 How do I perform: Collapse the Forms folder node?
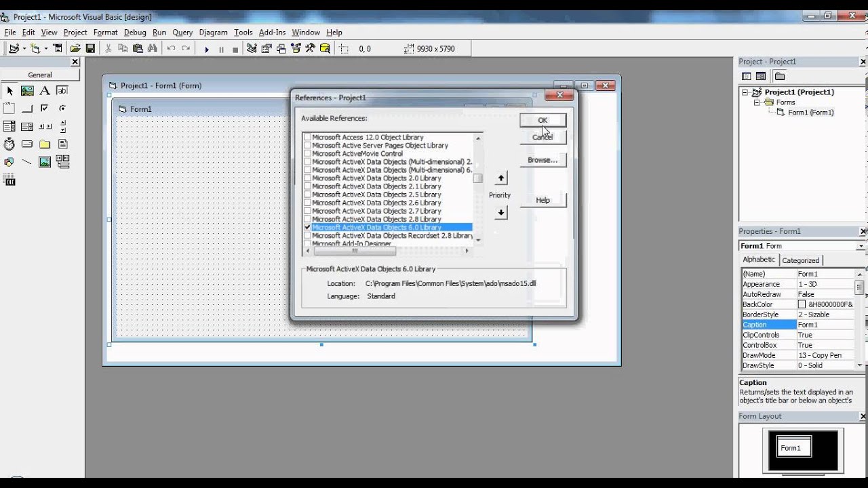coord(757,102)
